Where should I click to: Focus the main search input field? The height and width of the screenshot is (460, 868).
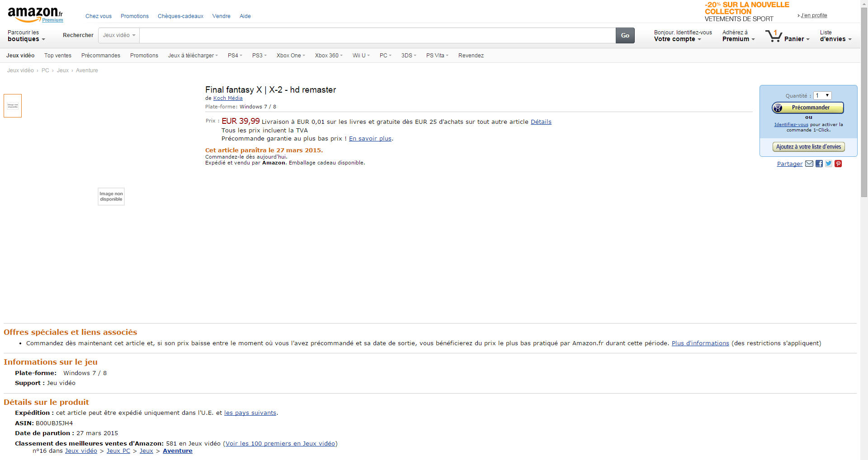click(377, 35)
